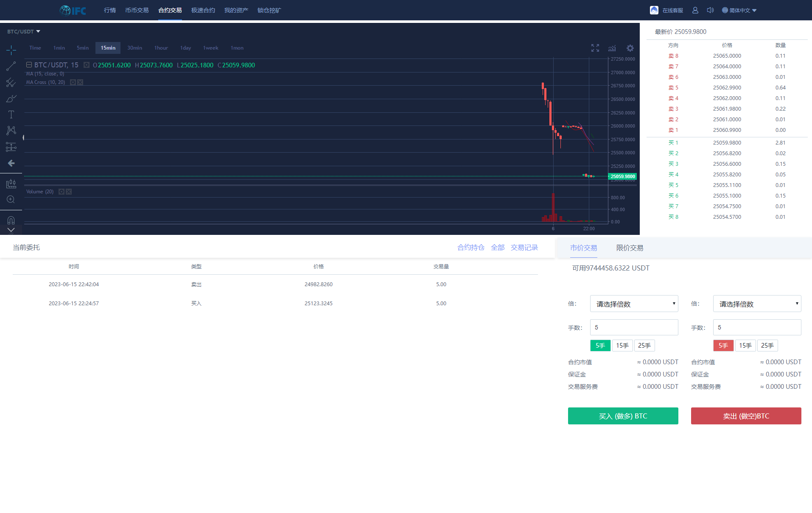Go to 币币交易 in top navigation
The image size is (812, 513).
[137, 10]
